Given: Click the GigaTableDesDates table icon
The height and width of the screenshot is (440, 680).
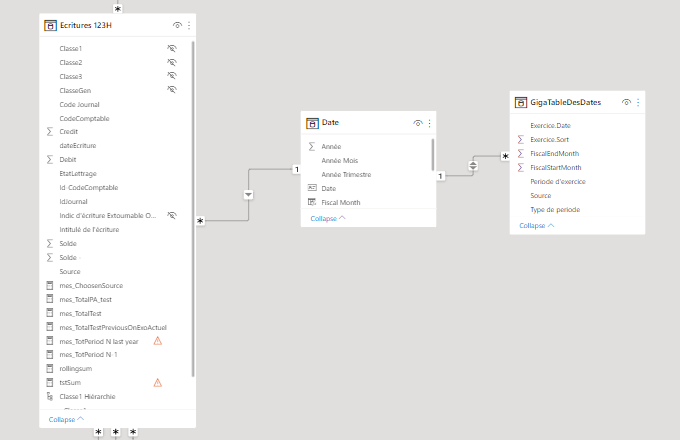Looking at the screenshot, I should (x=520, y=103).
